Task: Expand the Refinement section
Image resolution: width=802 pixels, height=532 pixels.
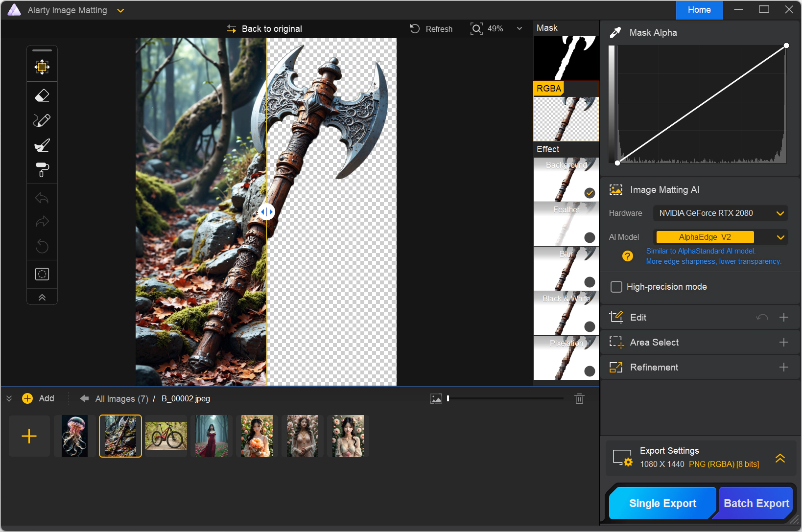Action: click(783, 367)
